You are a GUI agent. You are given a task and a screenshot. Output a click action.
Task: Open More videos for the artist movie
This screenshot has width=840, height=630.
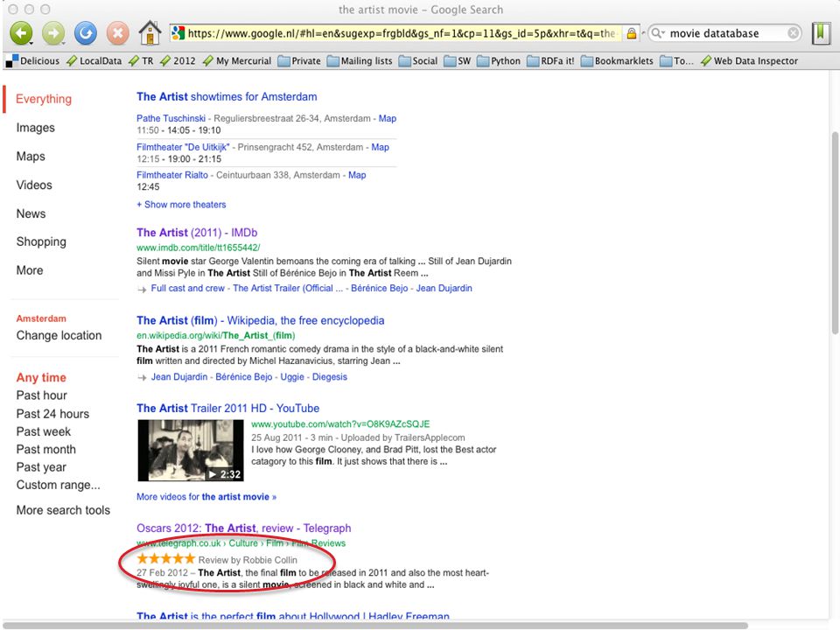(206, 497)
